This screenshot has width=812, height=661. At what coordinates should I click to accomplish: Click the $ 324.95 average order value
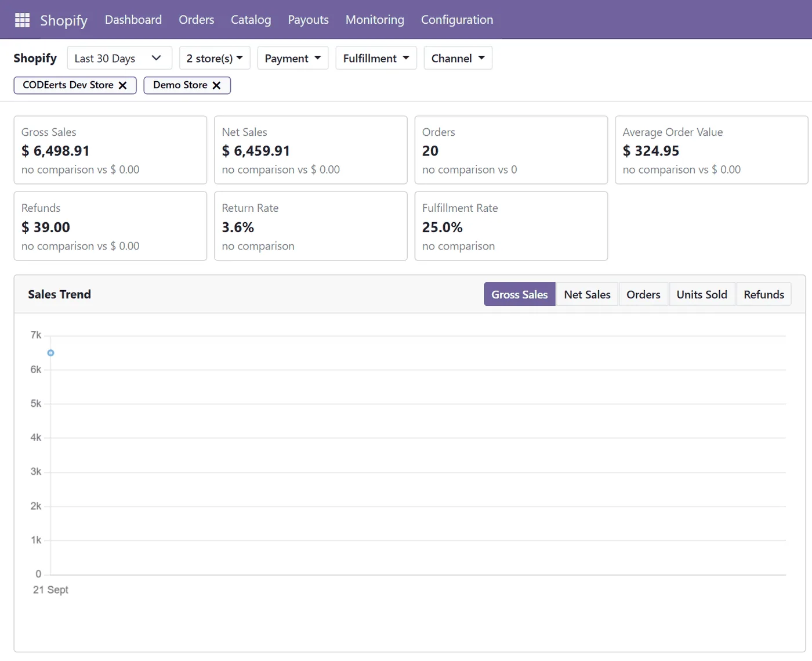[x=651, y=151]
